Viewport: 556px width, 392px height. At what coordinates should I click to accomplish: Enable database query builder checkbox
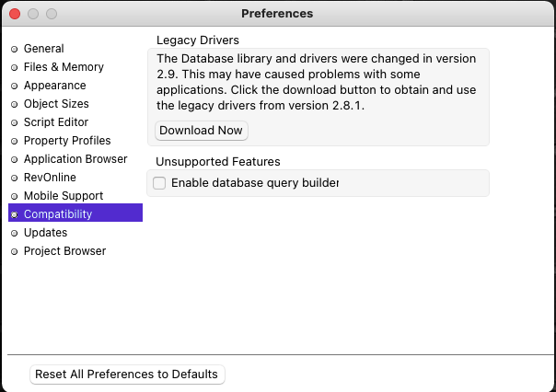(159, 183)
